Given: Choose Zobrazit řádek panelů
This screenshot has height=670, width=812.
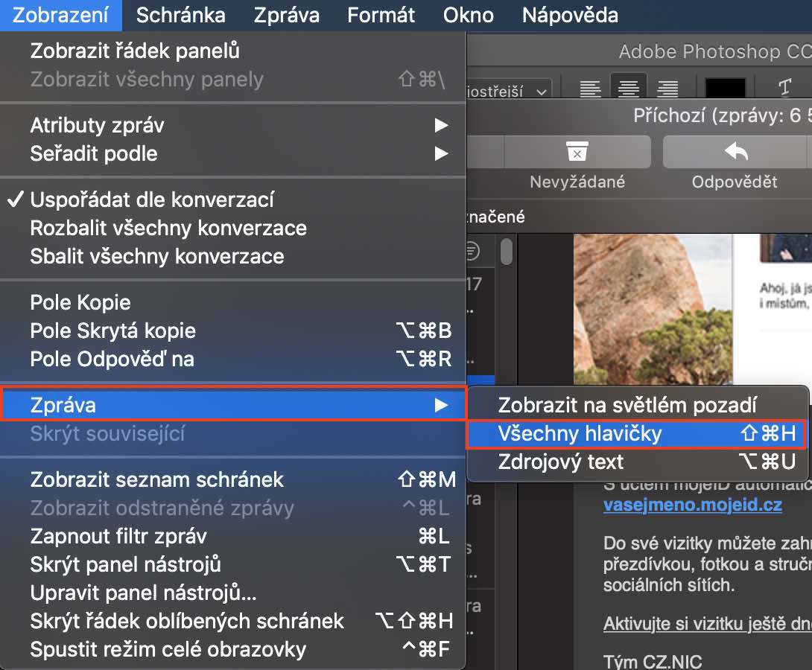Looking at the screenshot, I should (x=233, y=51).
